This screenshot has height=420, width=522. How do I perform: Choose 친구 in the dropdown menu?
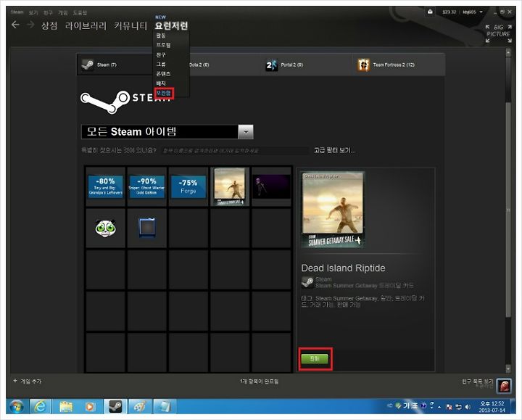pos(161,54)
